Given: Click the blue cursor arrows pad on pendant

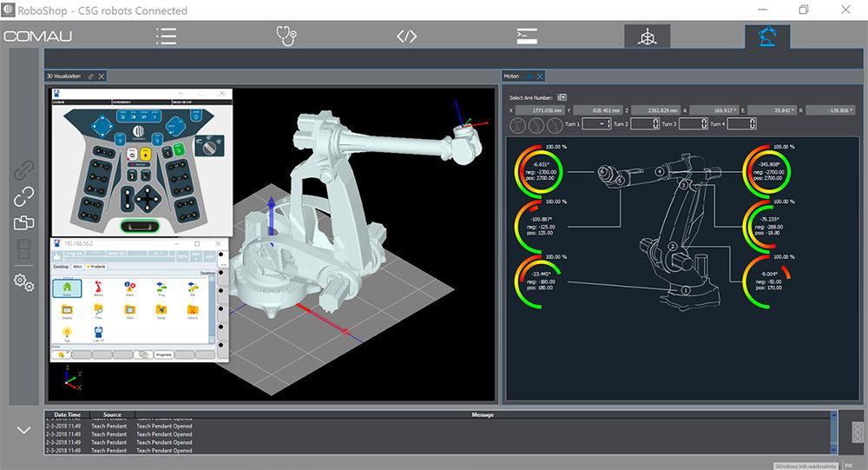Looking at the screenshot, I should coord(102,126).
